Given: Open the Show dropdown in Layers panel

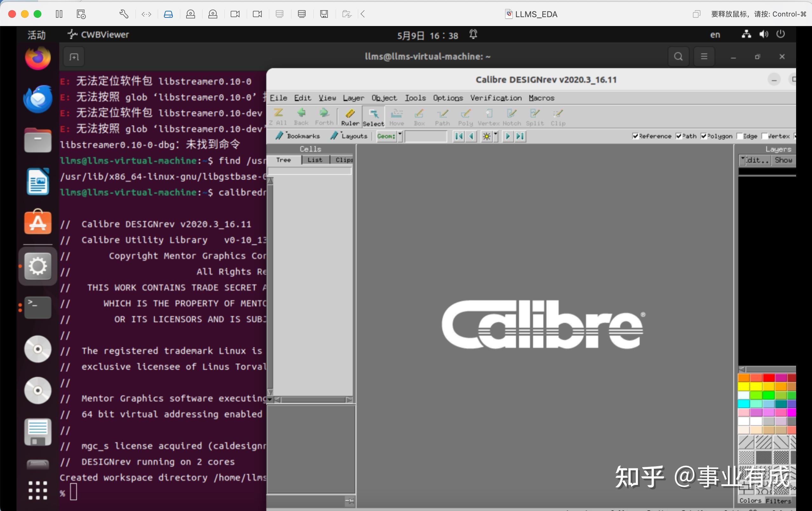Looking at the screenshot, I should click(784, 160).
